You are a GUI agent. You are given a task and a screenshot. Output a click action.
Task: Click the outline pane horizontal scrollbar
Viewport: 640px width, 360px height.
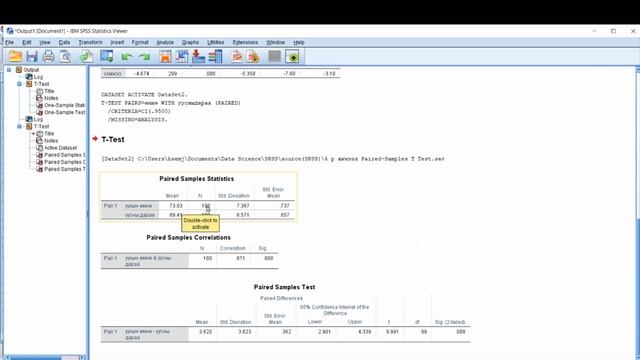[x=44, y=357]
